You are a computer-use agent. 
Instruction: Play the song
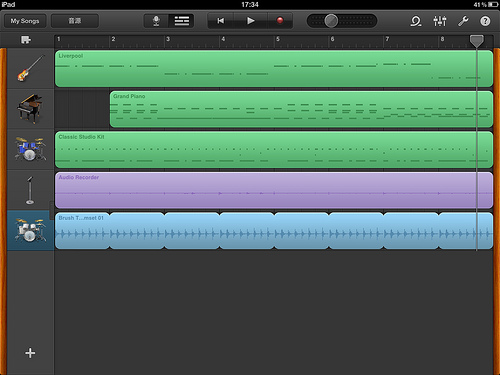(x=251, y=21)
